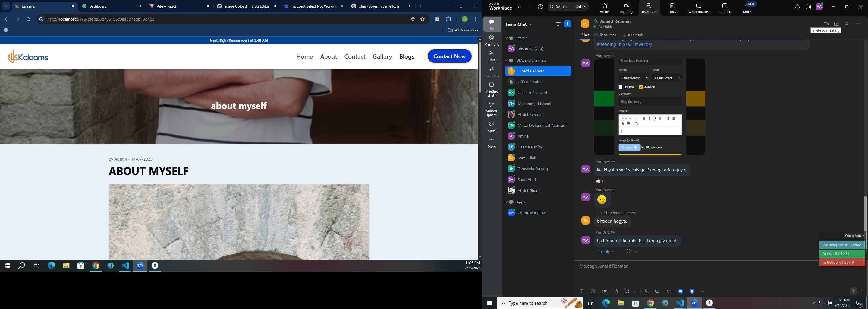Open chat with Haseeb Shahzad
Image resolution: width=868 pixels, height=309 pixels.
coord(538,93)
